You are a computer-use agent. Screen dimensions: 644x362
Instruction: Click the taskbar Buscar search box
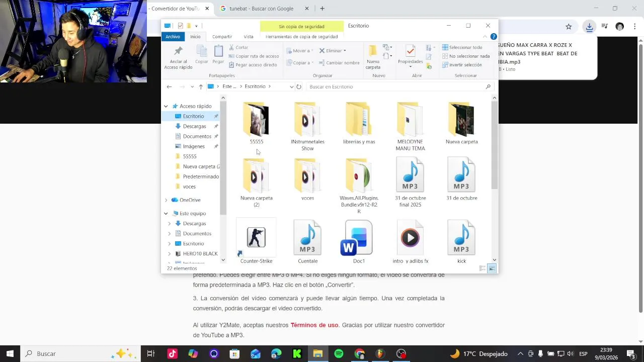tap(81, 354)
